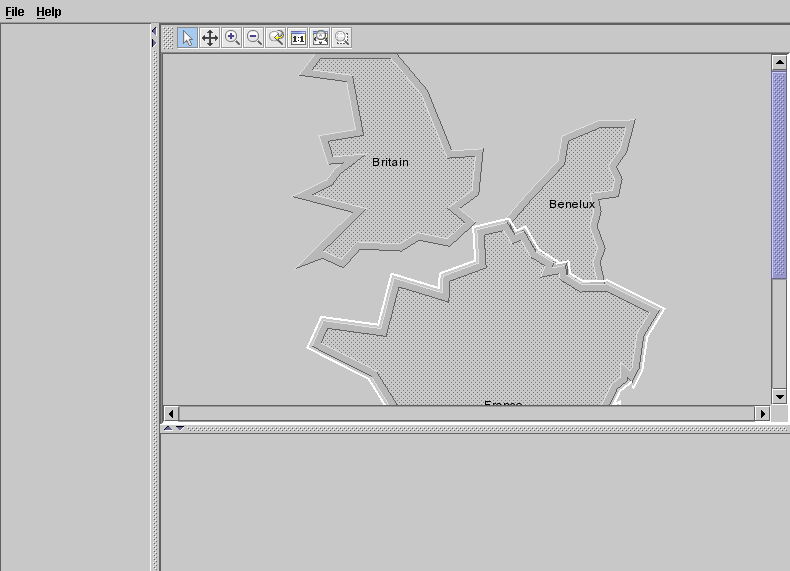The image size is (790, 571).
Task: Collapse left panel with divider's left arrow
Action: click(154, 32)
